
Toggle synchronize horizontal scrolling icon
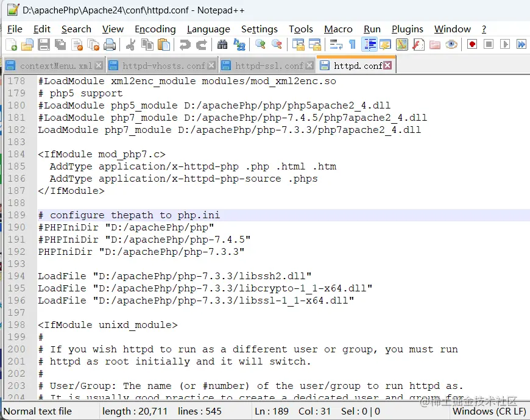(x=315, y=44)
